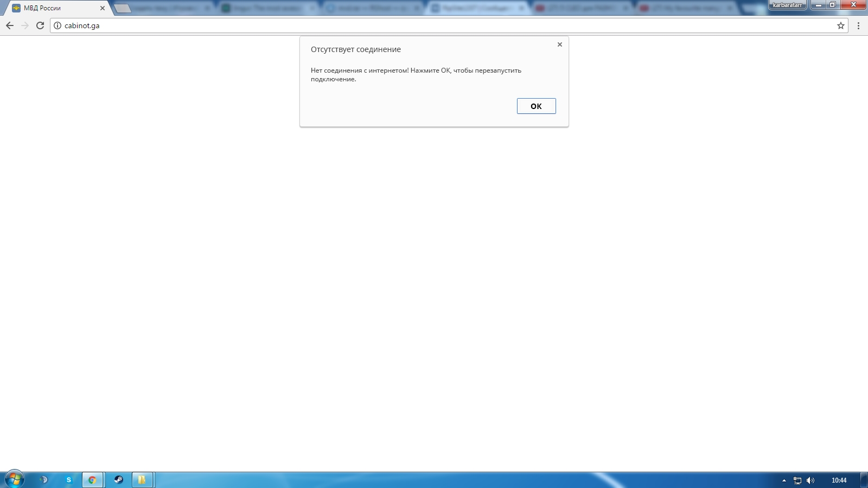Dismiss the dialog with its X button
Screen dimensions: 868x488
560,44
